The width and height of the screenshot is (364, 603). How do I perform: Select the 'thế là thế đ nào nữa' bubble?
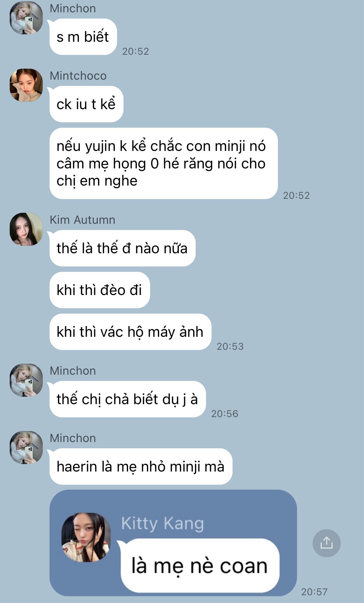122,248
